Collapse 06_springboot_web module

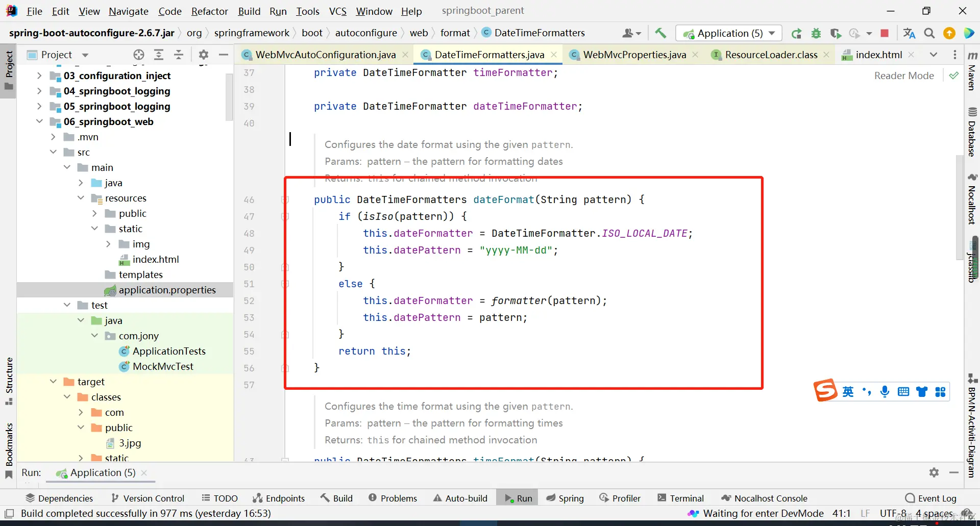point(39,121)
